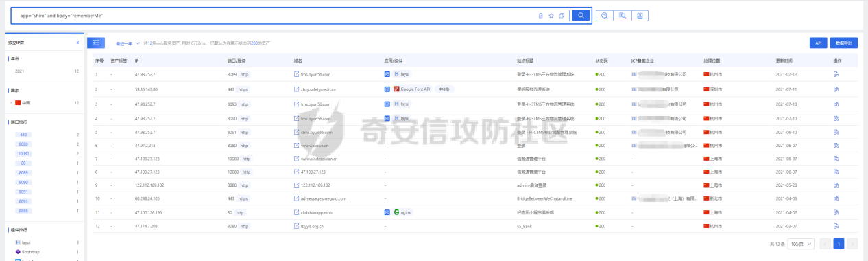Screen dimensions: 868x261
Task: Click site title BridgeBetweenWeChatandLine
Action: pos(544,198)
